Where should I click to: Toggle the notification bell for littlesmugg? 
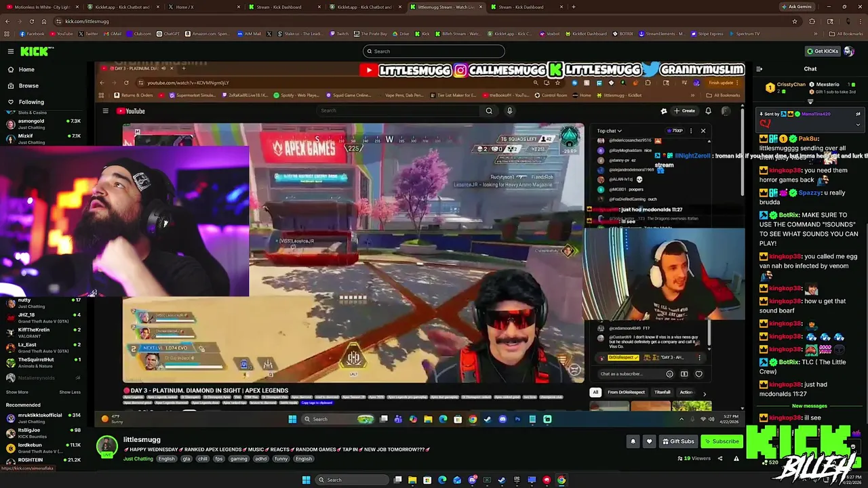point(633,441)
